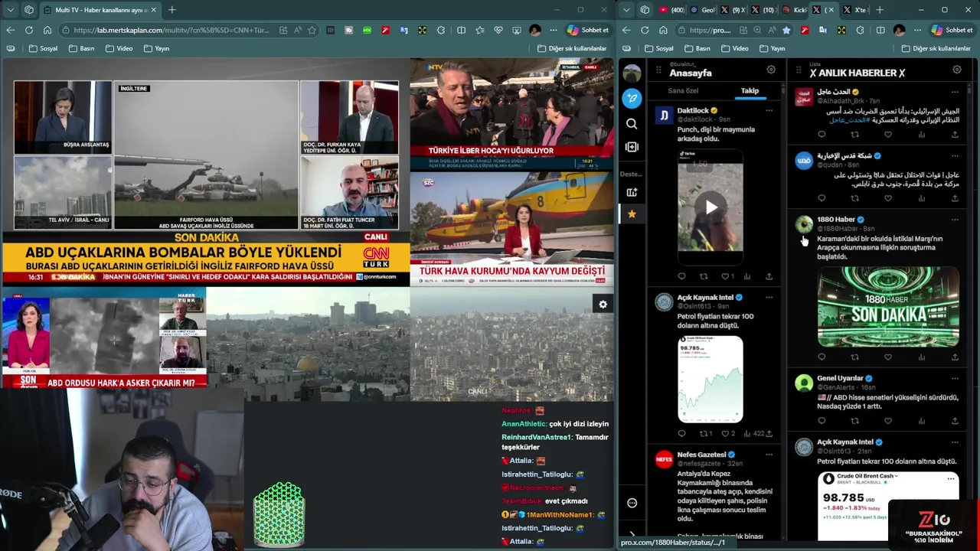
Task: Open the search icon in X Pro sidebar
Action: click(632, 123)
